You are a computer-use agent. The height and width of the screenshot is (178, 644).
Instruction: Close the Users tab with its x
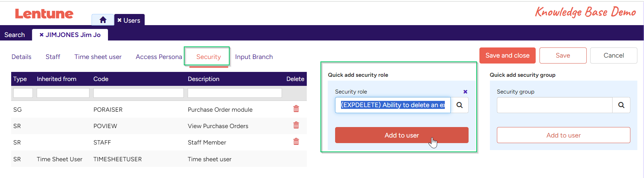coord(120,20)
